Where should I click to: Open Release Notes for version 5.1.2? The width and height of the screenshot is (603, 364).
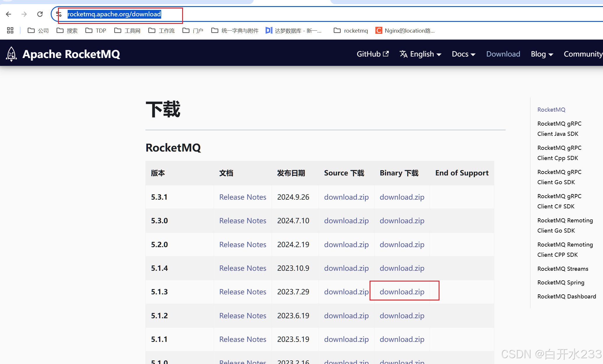(x=243, y=316)
